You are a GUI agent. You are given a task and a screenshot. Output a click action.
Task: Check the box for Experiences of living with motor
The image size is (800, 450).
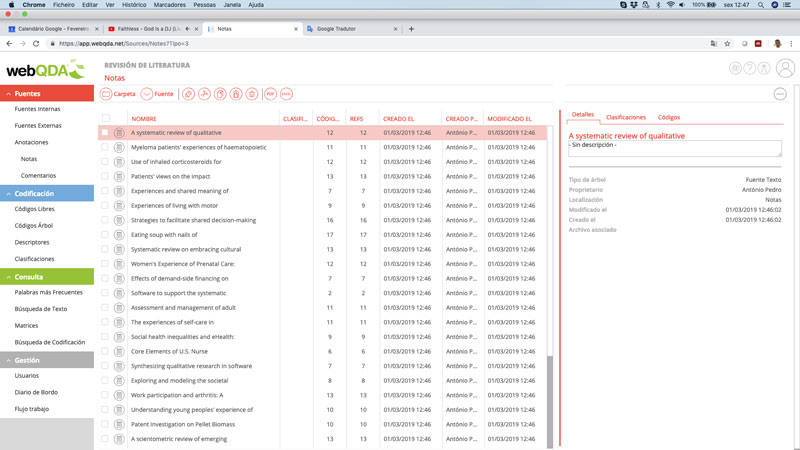[x=105, y=206]
